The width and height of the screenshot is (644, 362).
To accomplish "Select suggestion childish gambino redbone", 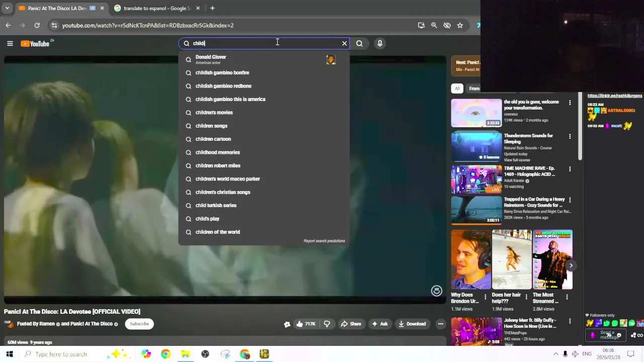I will pyautogui.click(x=264, y=86).
